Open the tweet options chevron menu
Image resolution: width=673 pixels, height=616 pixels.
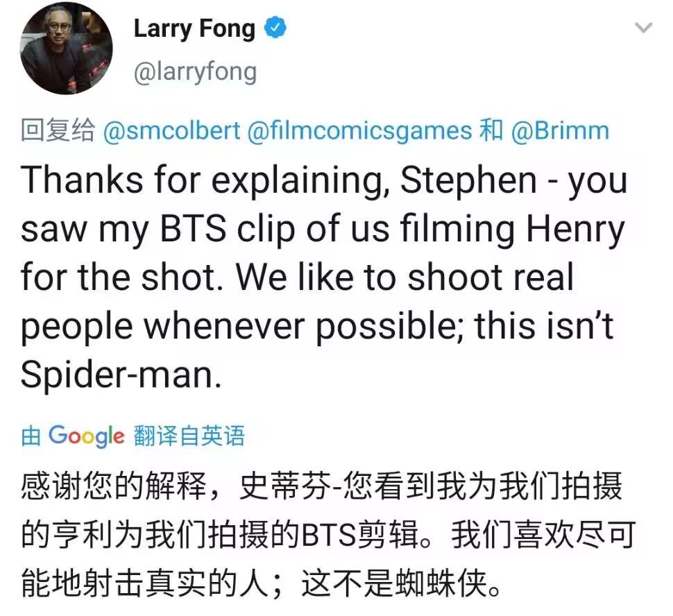point(644,28)
